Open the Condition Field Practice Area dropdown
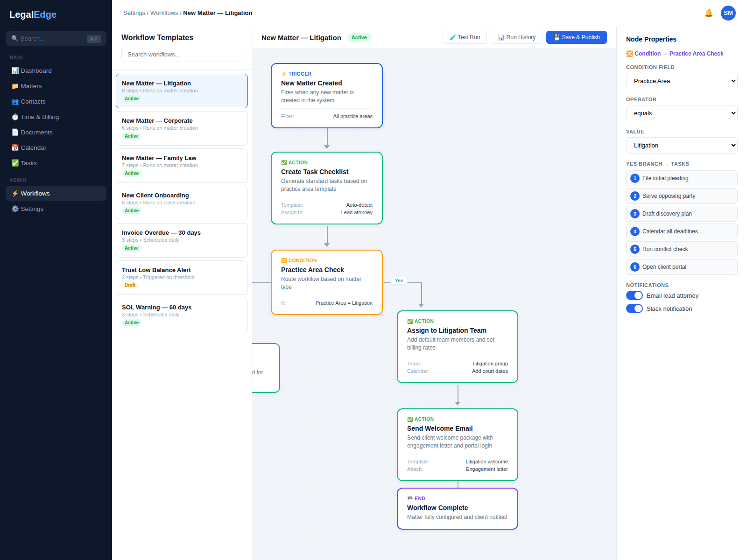The height and width of the screenshot is (560, 747). [682, 81]
